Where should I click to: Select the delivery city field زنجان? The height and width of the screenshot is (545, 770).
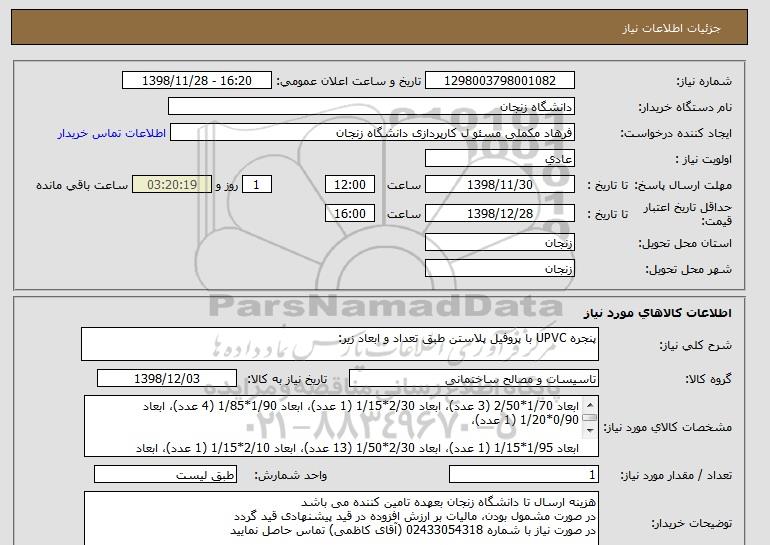coord(499,269)
